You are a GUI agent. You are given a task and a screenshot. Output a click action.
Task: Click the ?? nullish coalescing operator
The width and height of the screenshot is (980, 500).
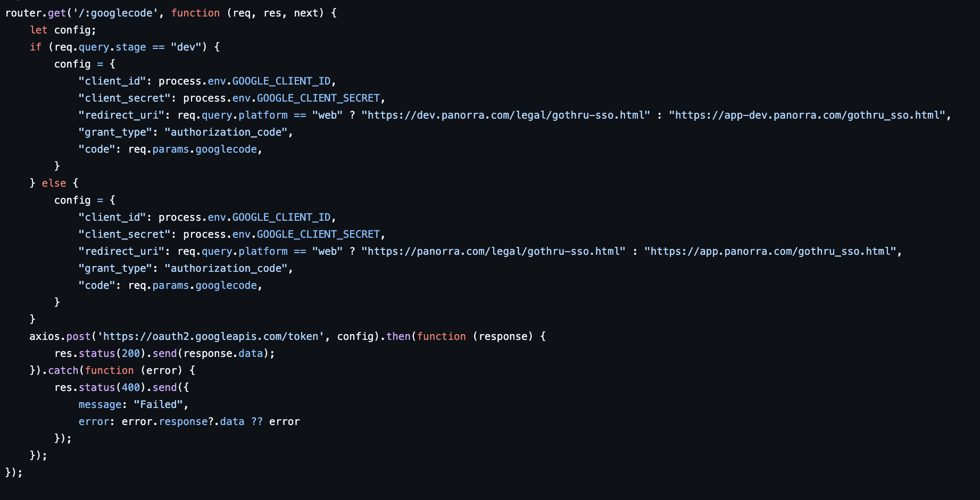[257, 421]
